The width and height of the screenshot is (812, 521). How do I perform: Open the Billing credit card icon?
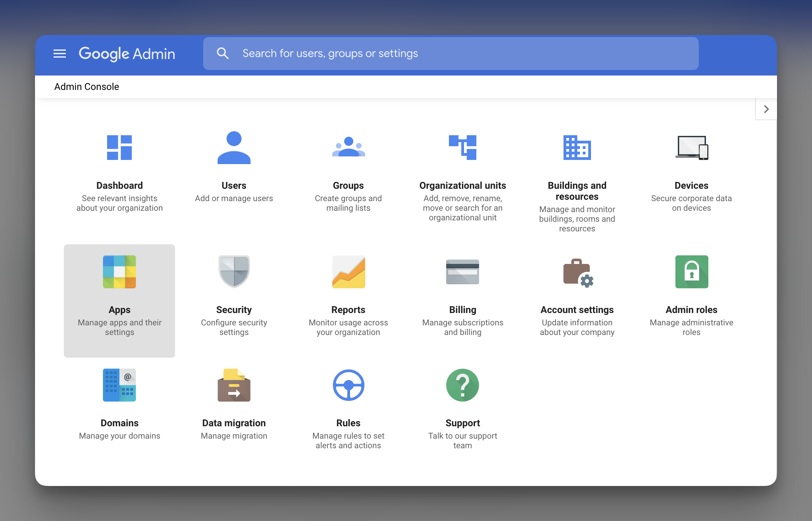(463, 272)
